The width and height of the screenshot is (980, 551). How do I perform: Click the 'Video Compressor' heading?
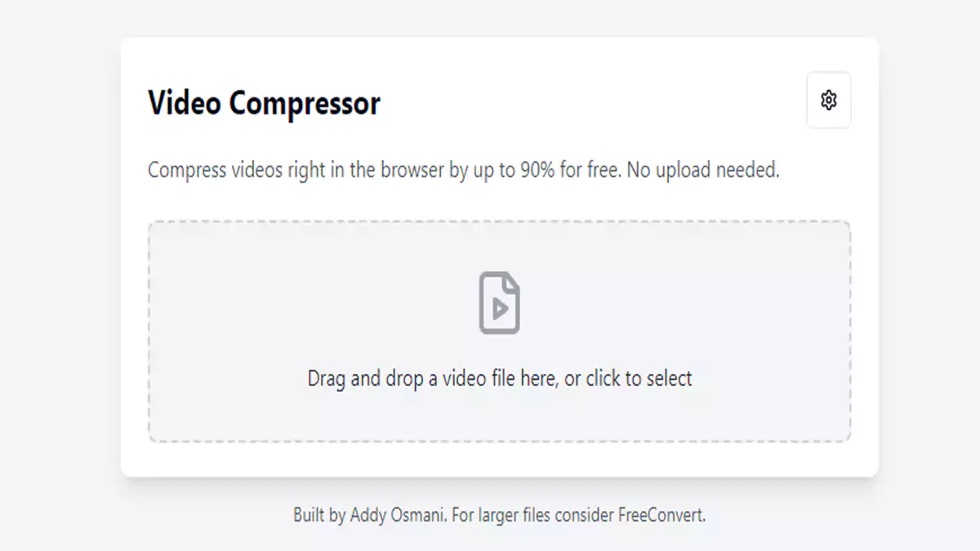pos(264,103)
